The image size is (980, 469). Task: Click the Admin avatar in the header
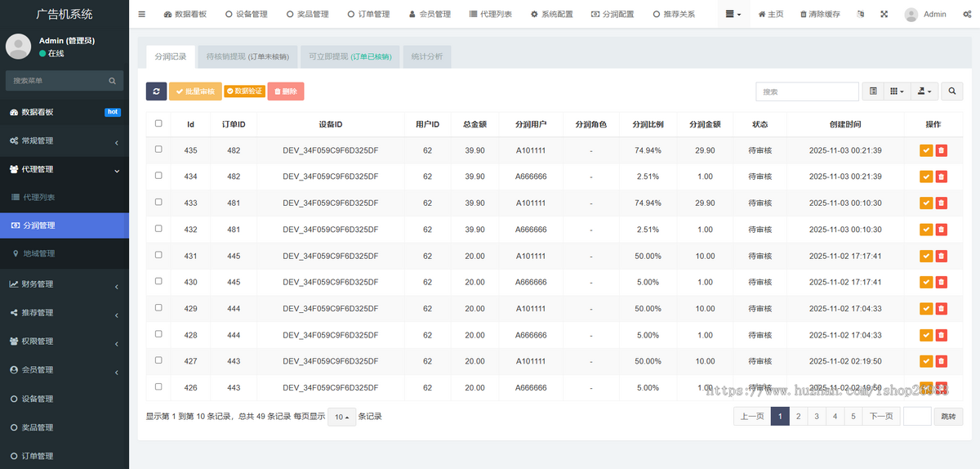point(911,14)
